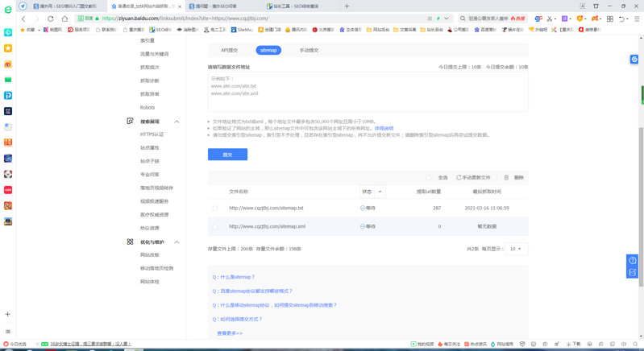Check the 全选 select-all checkbox

click(x=429, y=178)
